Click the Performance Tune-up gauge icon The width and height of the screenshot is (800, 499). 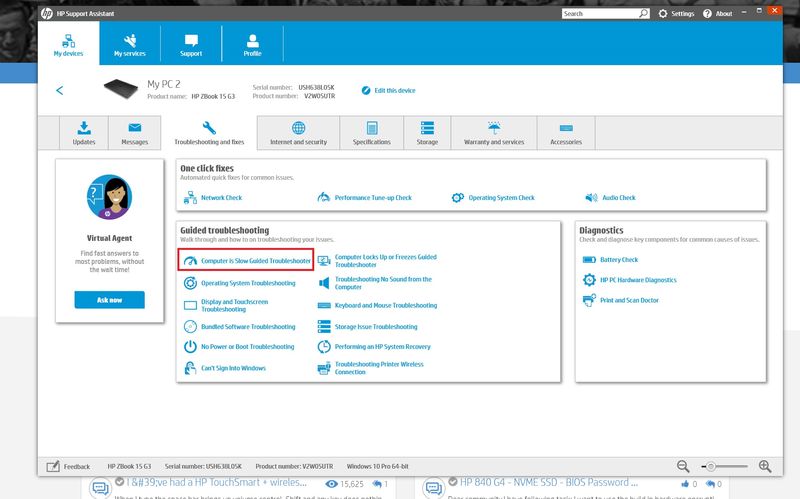(323, 197)
